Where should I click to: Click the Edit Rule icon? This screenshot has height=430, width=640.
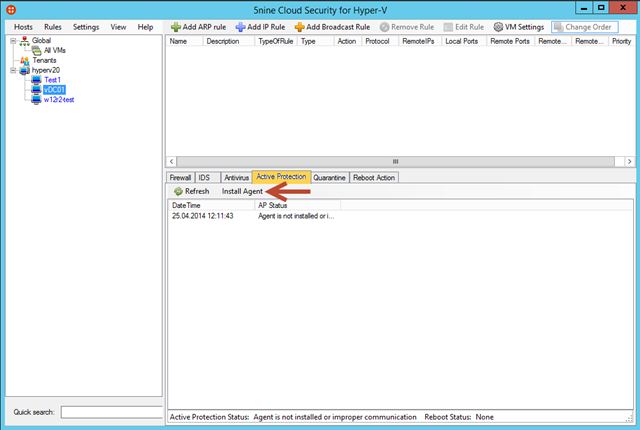[x=448, y=27]
